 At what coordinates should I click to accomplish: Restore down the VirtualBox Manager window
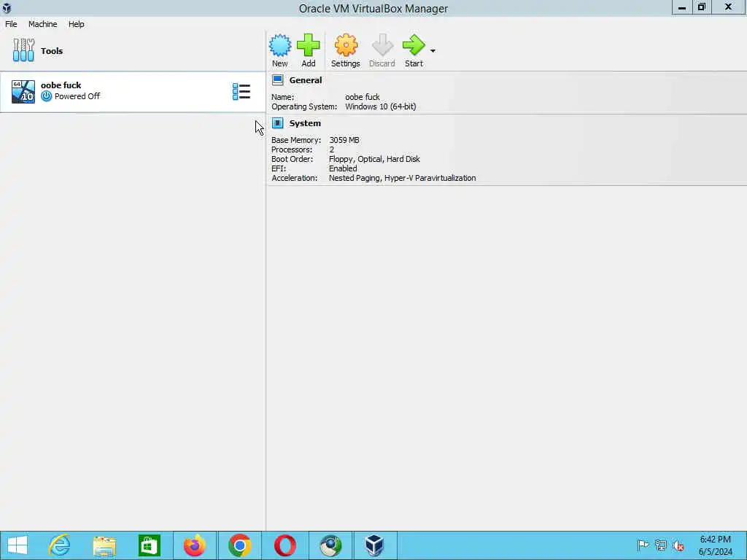(701, 7)
